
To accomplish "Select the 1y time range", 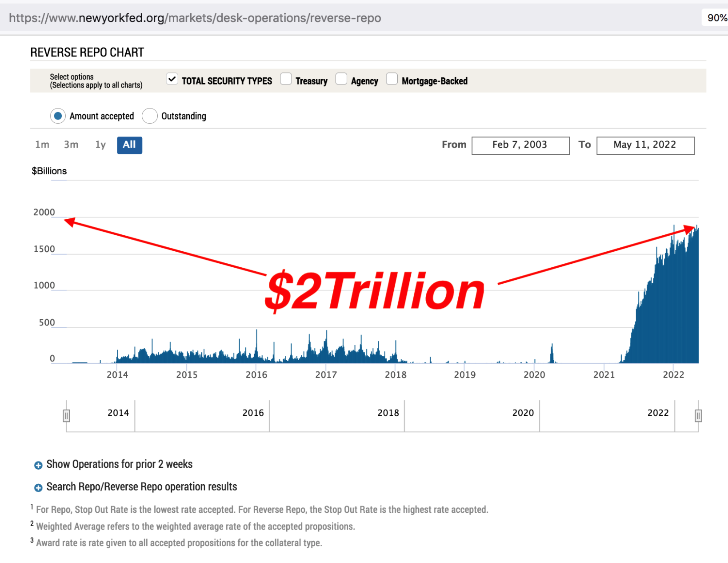I will [100, 145].
